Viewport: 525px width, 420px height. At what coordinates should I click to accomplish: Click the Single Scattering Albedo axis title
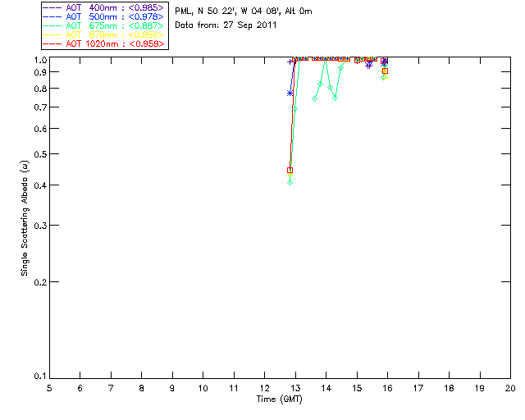tap(25, 218)
